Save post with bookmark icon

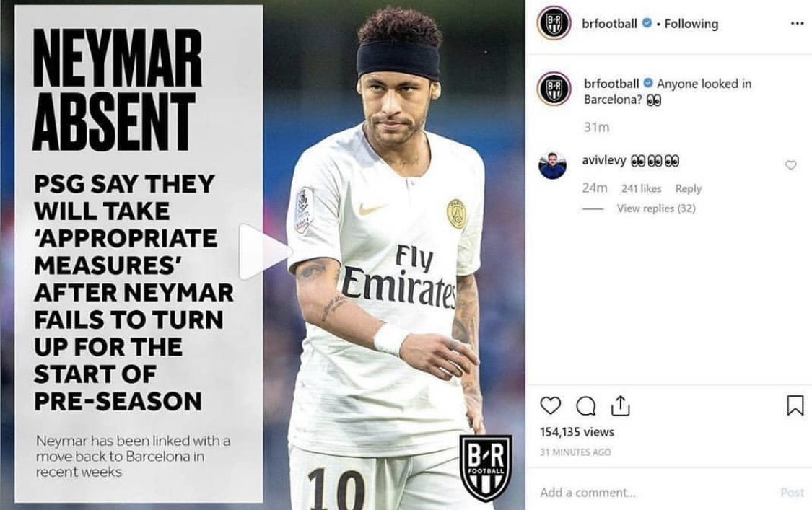[x=795, y=405]
